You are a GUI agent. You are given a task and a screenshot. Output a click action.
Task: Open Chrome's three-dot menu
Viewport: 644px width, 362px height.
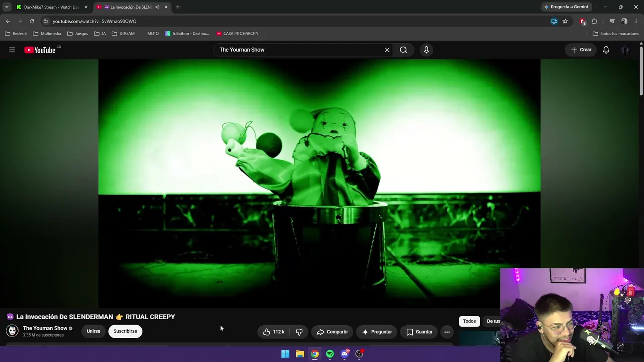click(636, 21)
